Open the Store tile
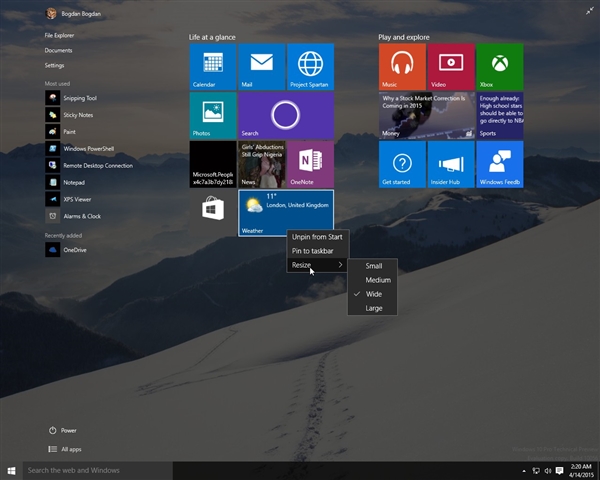 (213, 209)
